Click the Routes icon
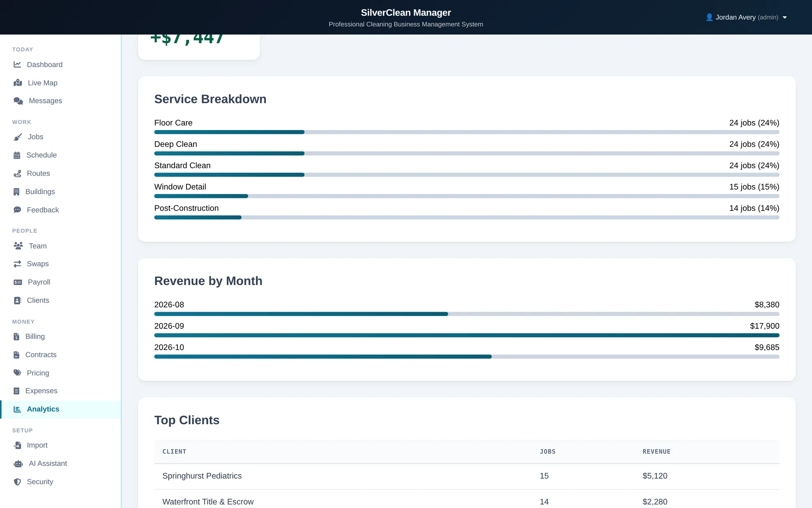The width and height of the screenshot is (812, 508). [17, 174]
